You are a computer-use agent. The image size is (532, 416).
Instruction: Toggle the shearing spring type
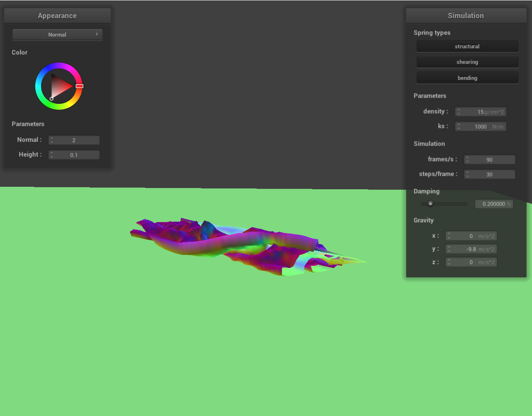coord(467,62)
